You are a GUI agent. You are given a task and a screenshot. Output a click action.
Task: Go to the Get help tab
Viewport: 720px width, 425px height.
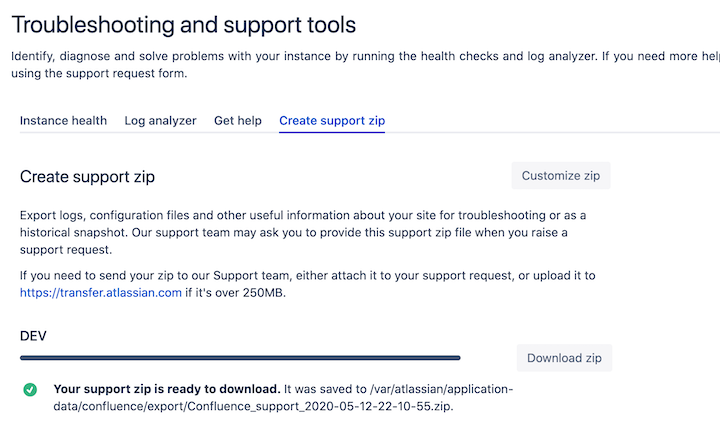(238, 121)
